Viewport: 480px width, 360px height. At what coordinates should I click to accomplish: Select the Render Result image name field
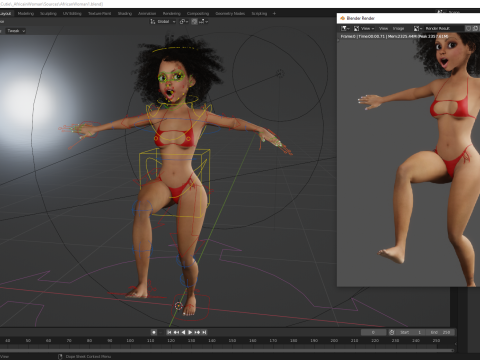click(443, 28)
